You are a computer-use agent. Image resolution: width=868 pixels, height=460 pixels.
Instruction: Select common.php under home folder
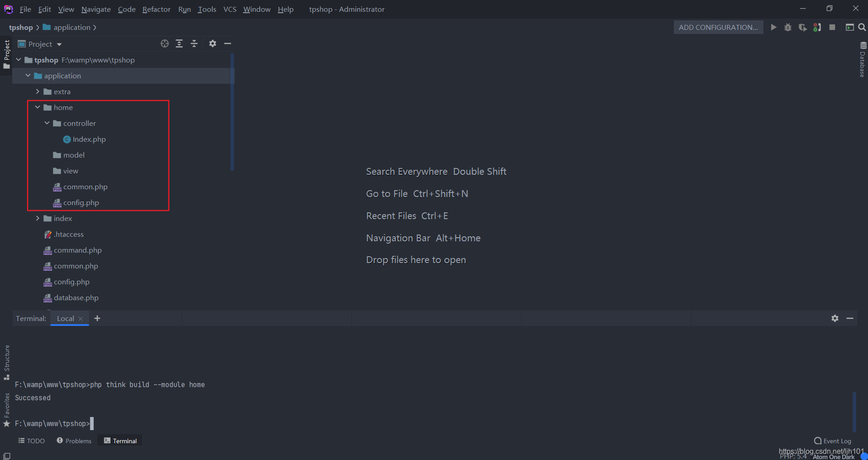point(80,187)
